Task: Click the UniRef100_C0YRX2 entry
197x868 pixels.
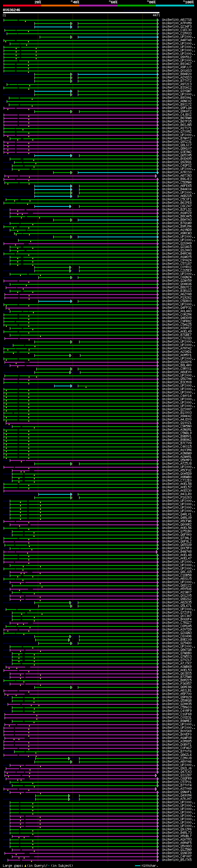Action: (177, 267)
